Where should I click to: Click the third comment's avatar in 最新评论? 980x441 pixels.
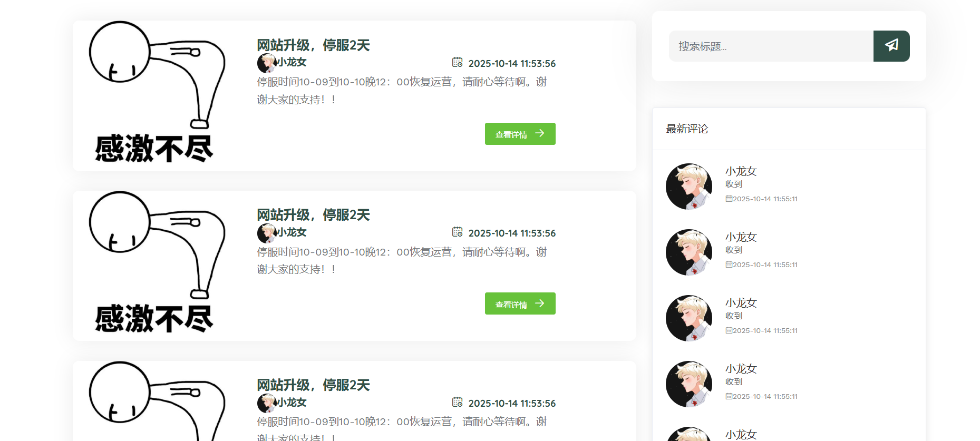click(x=689, y=318)
